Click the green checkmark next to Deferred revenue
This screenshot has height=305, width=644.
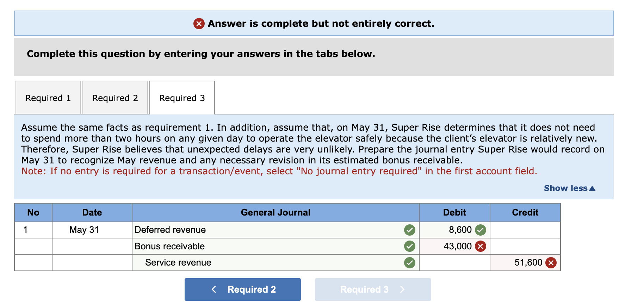(409, 230)
